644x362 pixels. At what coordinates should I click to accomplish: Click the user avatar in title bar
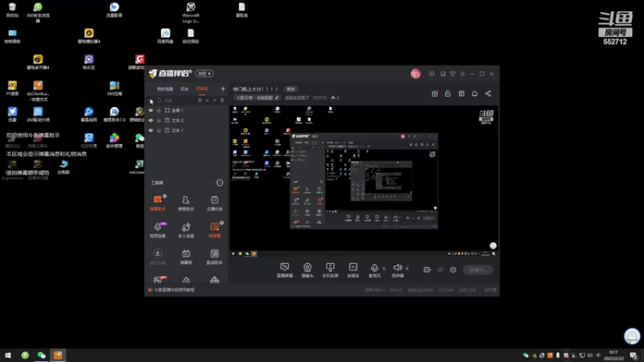(x=415, y=74)
